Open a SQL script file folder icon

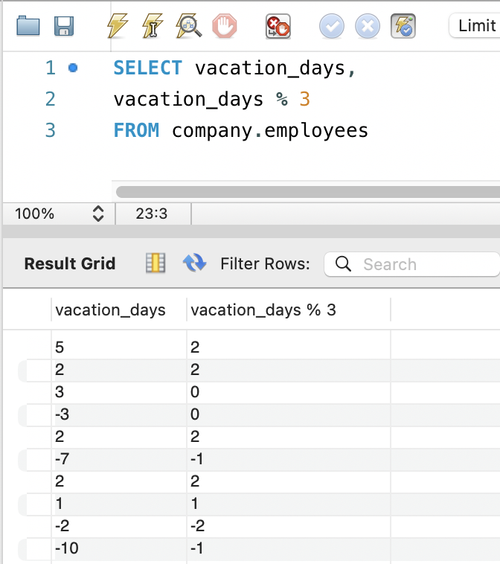(28, 26)
